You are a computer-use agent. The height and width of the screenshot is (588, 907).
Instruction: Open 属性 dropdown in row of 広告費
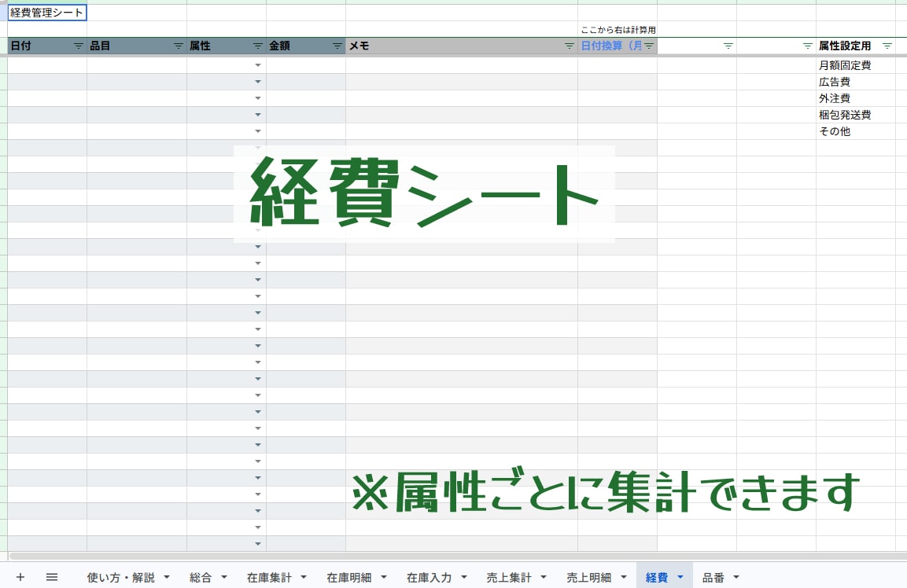(x=258, y=82)
